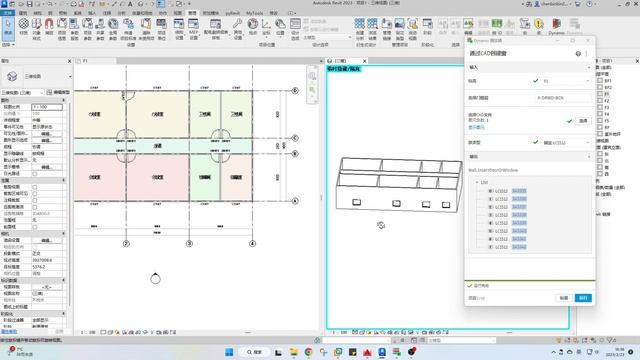Screen dimensions: 640x360
Task: Open Project Units tool
Action: pyautogui.click(x=162, y=28)
